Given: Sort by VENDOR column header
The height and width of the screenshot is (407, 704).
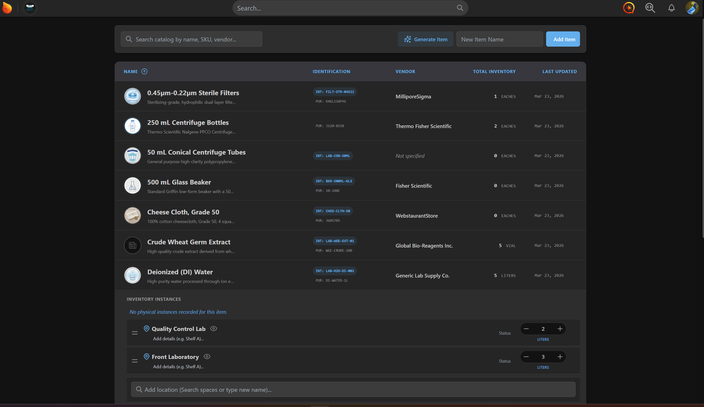Looking at the screenshot, I should tap(405, 71).
